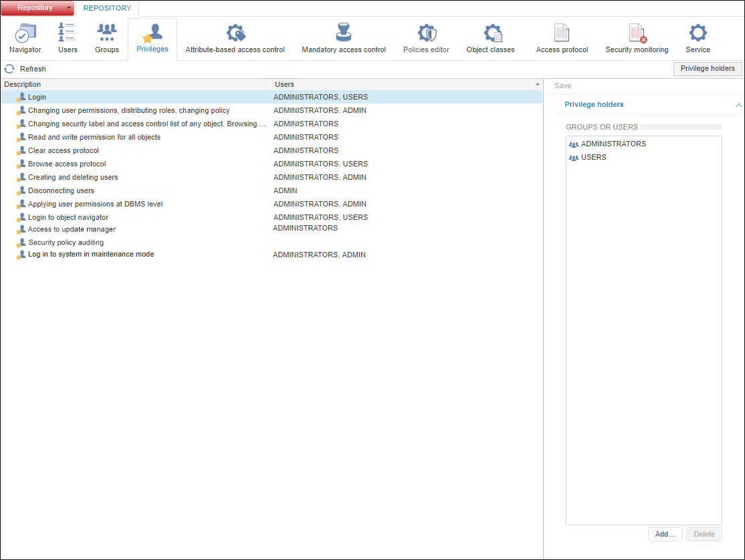Switch to the REPOSITORY tab
The height and width of the screenshot is (560, 745).
coord(107,8)
